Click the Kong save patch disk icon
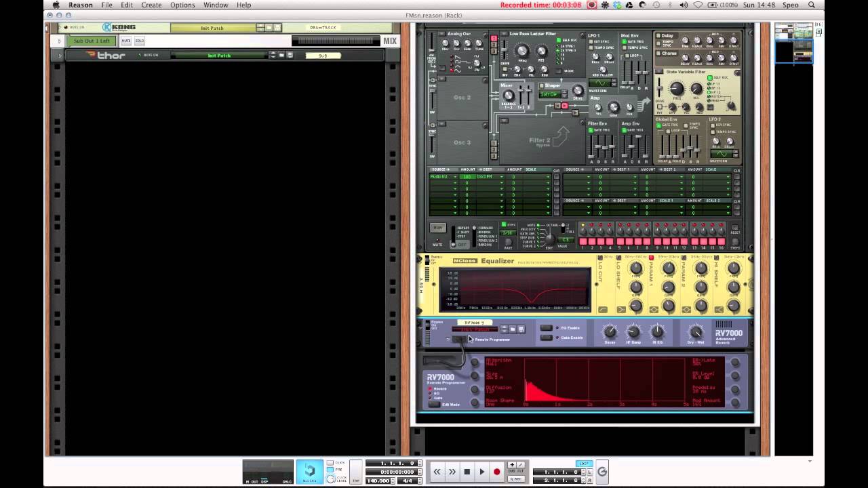The image size is (868, 488). click(277, 28)
